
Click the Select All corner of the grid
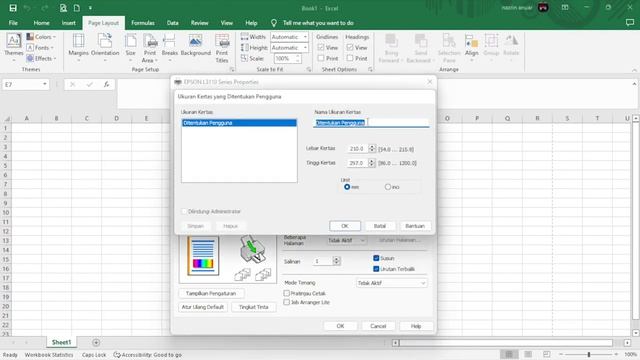(x=7, y=118)
